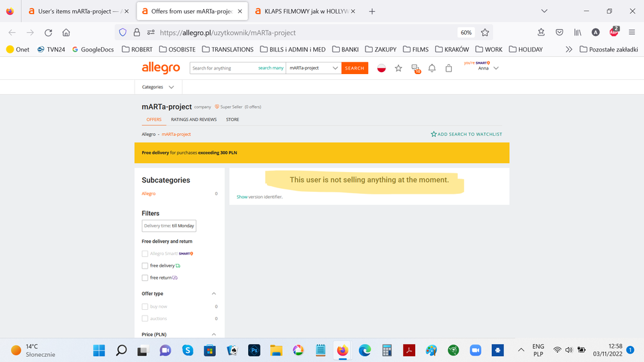Screen dimensions: 644x362
Task: Enable the free delivery filter checkbox
Action: click(x=144, y=266)
